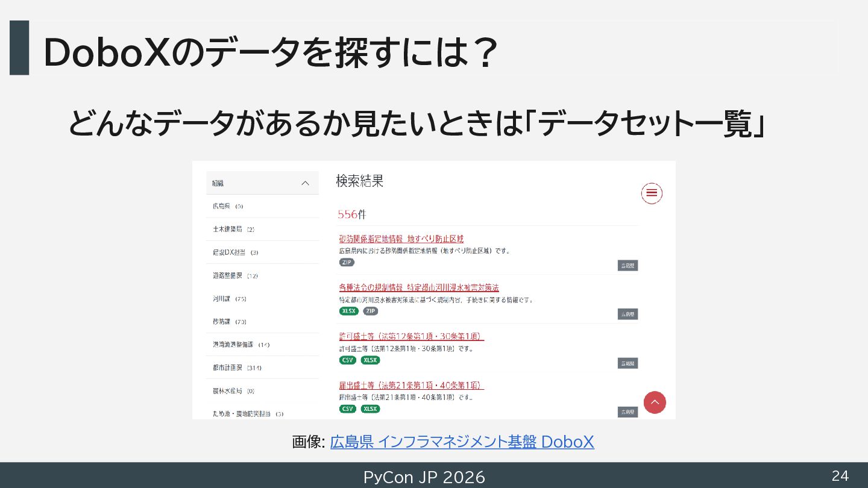
Task: Click the description 届出盛土等 … です。 text
Action: click(x=406, y=398)
